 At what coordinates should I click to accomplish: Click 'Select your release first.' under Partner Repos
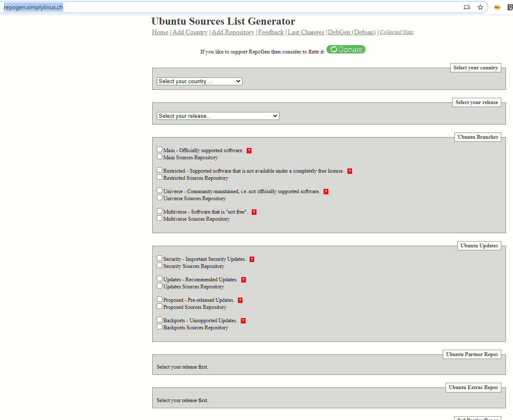click(182, 367)
